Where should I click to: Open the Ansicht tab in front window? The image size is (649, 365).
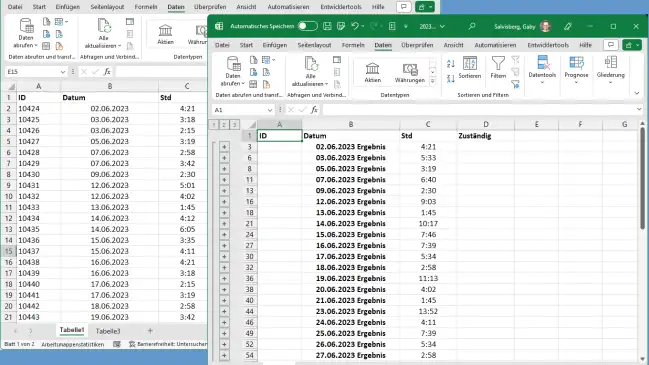click(x=454, y=45)
